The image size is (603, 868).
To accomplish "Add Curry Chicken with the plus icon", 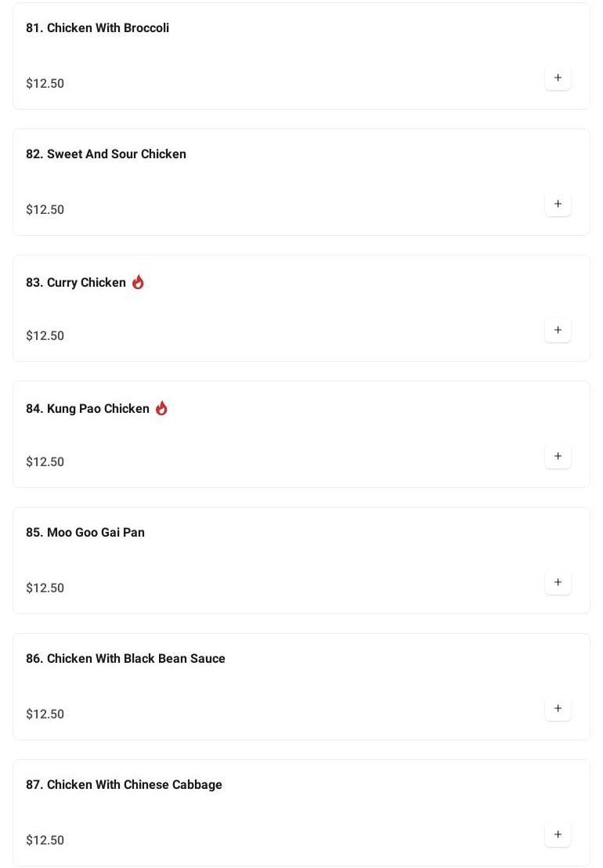I will pyautogui.click(x=558, y=331).
